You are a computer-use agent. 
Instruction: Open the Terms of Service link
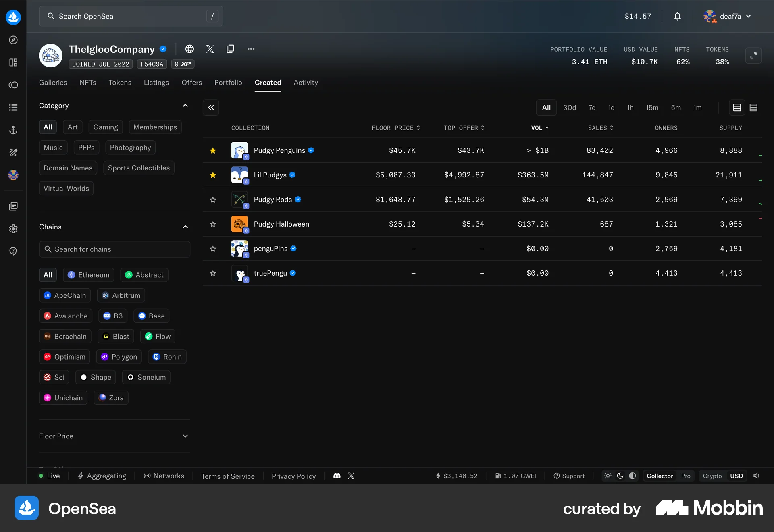point(228,476)
